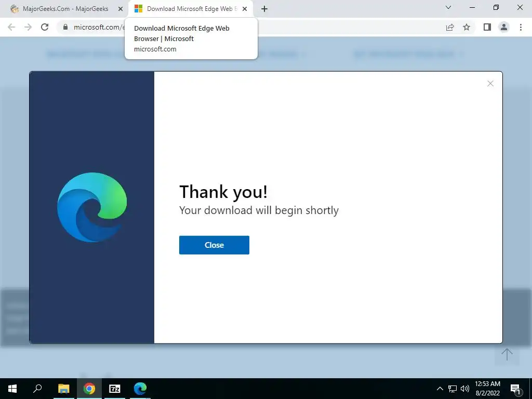Click 'microsoft.com' in the tab hover card
The image size is (532, 399).
pos(155,49)
